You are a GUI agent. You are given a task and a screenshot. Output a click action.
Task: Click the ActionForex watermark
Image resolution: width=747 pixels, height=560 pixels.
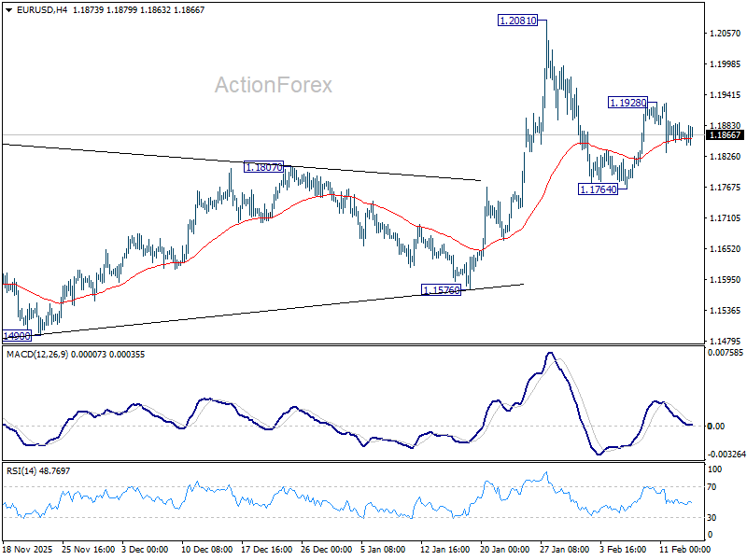point(275,85)
